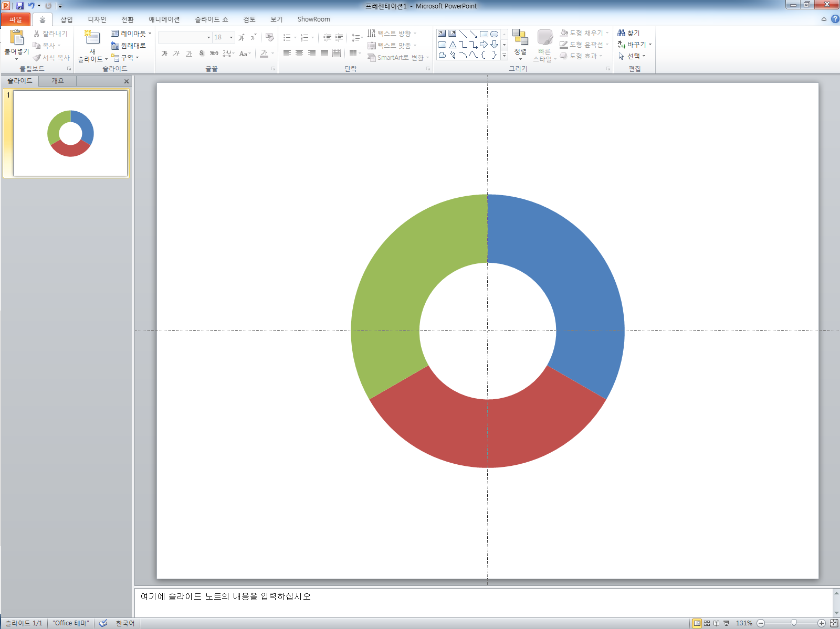The height and width of the screenshot is (629, 840).
Task: Switch to the 슬라이드 쇼 tab
Action: pos(212,19)
